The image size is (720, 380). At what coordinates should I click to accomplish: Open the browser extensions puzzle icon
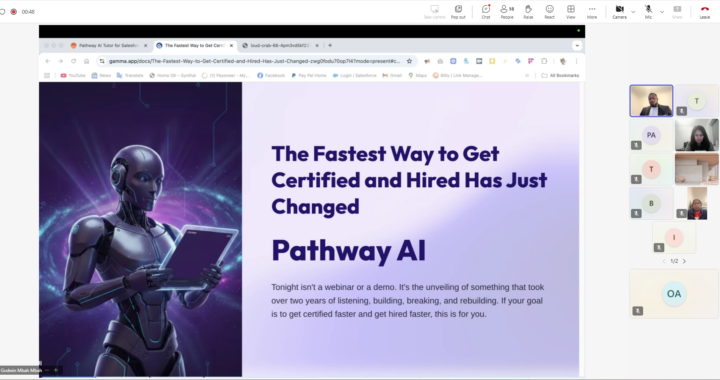pyautogui.click(x=544, y=61)
